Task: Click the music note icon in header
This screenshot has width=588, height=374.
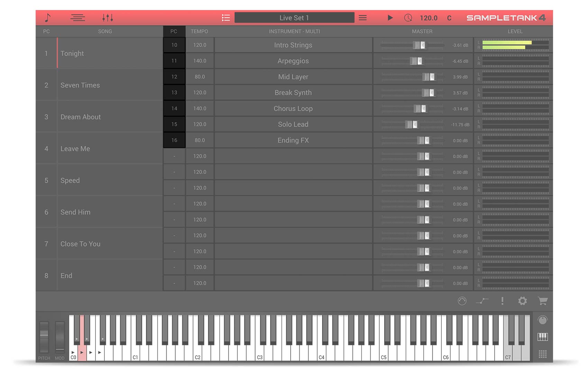Action: click(x=48, y=18)
